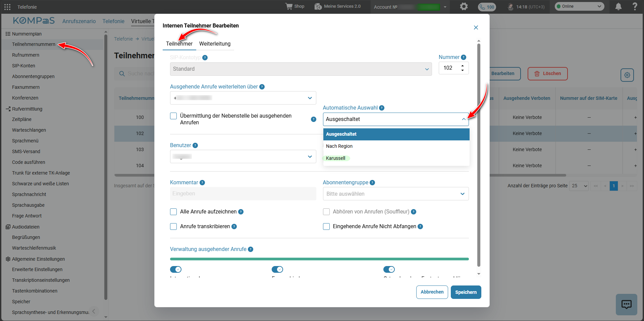Show help for Abhören von Anrufen
The height and width of the screenshot is (321, 644).
coord(414,212)
